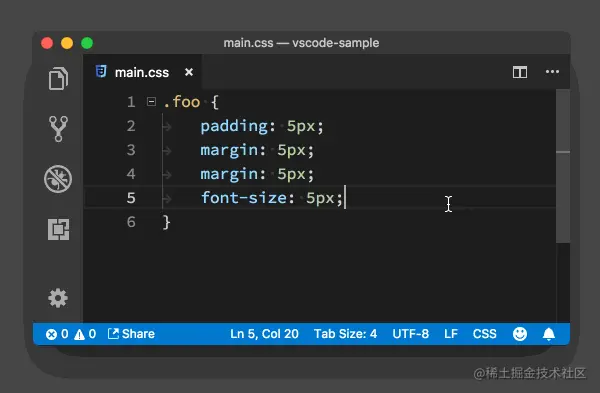Click the font-size property on line 5
The height and width of the screenshot is (393, 600).
click(243, 198)
